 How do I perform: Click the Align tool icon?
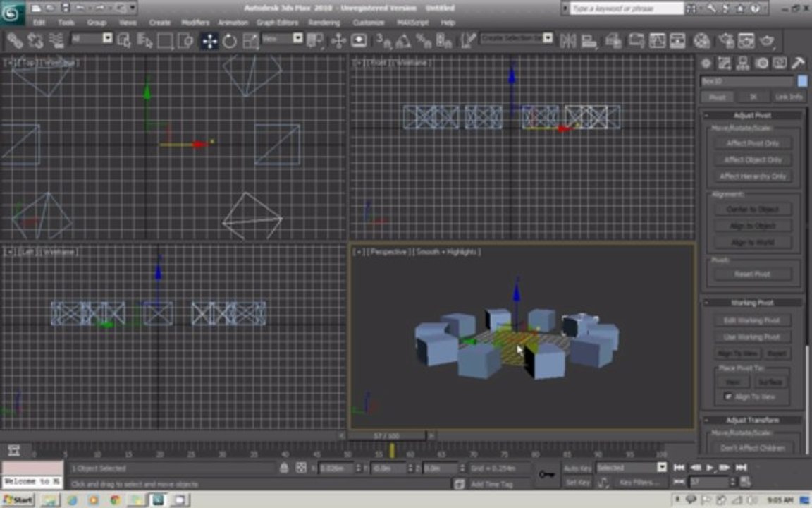(x=589, y=40)
